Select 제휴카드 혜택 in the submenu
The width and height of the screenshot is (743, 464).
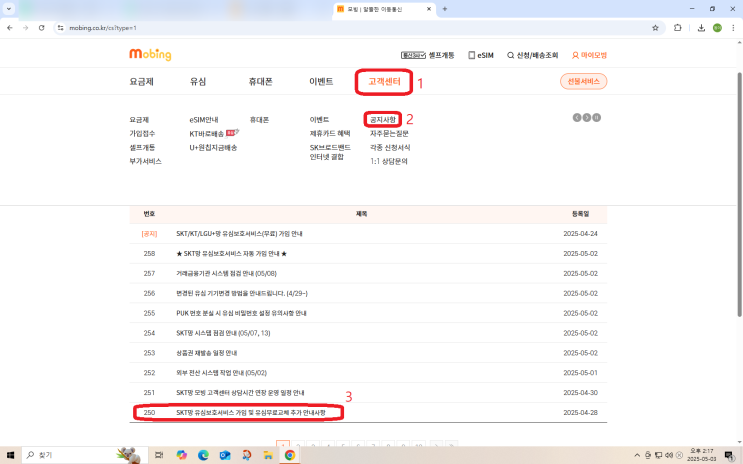(x=330, y=134)
